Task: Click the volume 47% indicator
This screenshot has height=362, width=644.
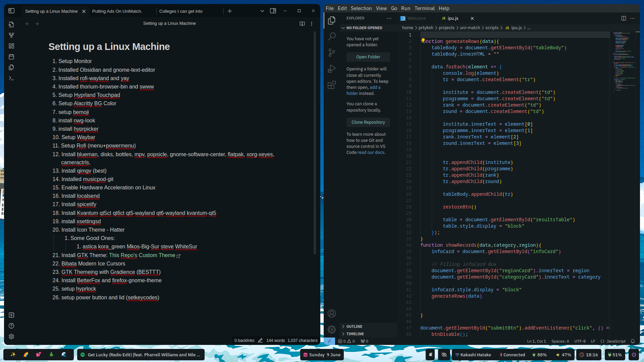Action: (x=563, y=355)
